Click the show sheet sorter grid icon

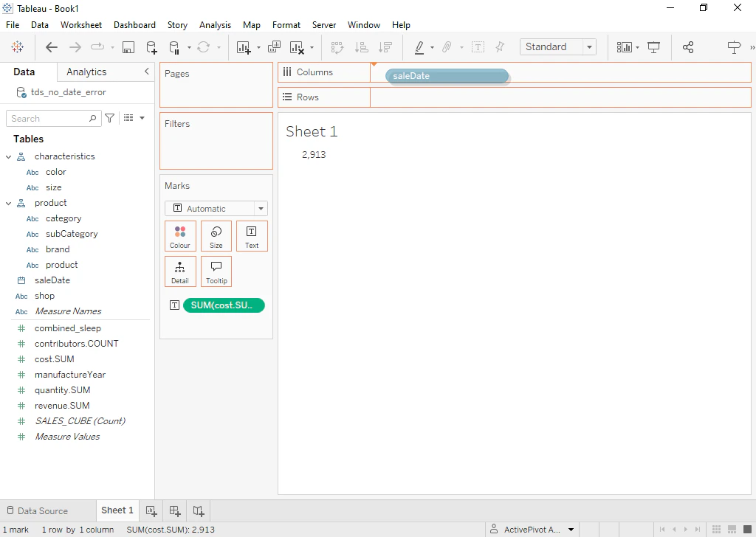[x=716, y=530]
